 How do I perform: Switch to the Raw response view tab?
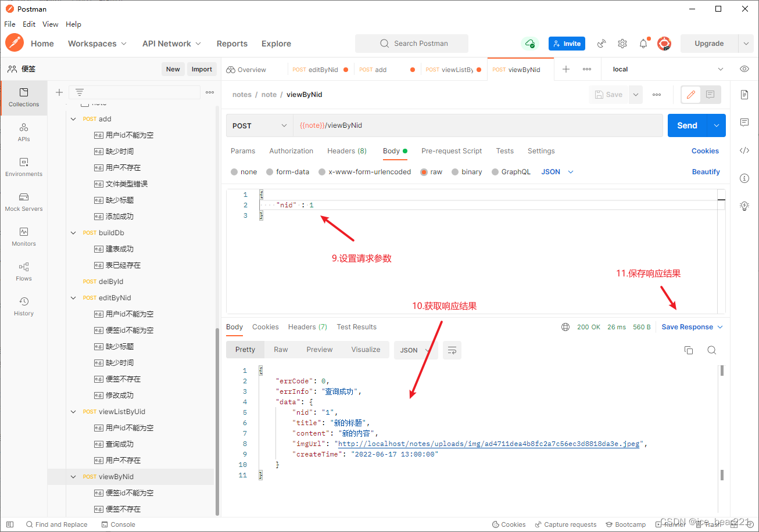coord(281,350)
